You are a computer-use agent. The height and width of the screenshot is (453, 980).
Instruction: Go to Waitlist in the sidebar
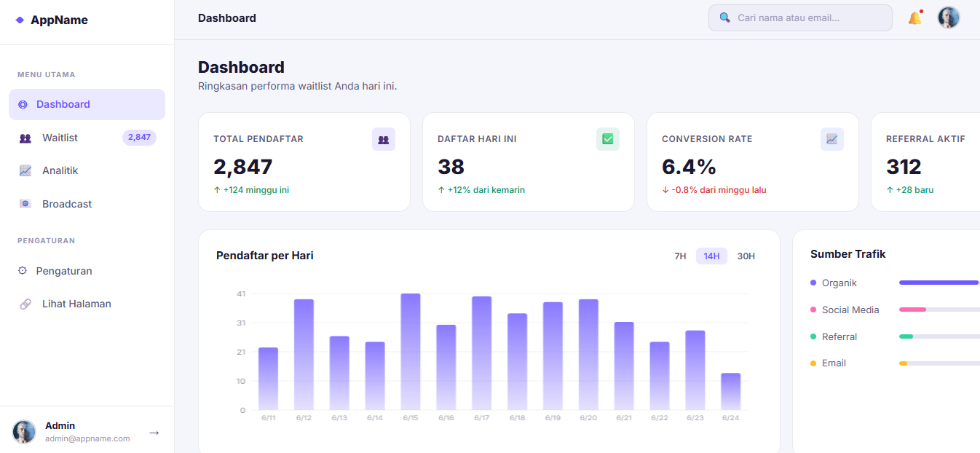87,138
